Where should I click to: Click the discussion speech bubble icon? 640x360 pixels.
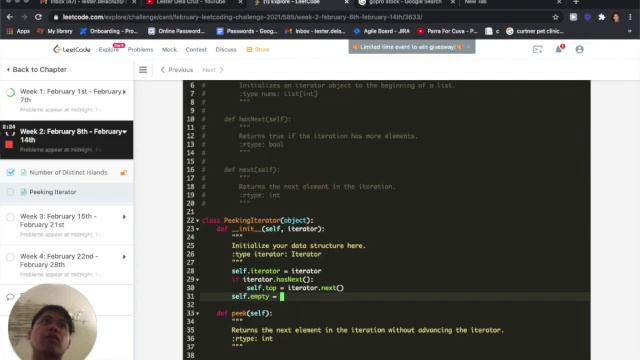pyautogui.click(x=10, y=297)
